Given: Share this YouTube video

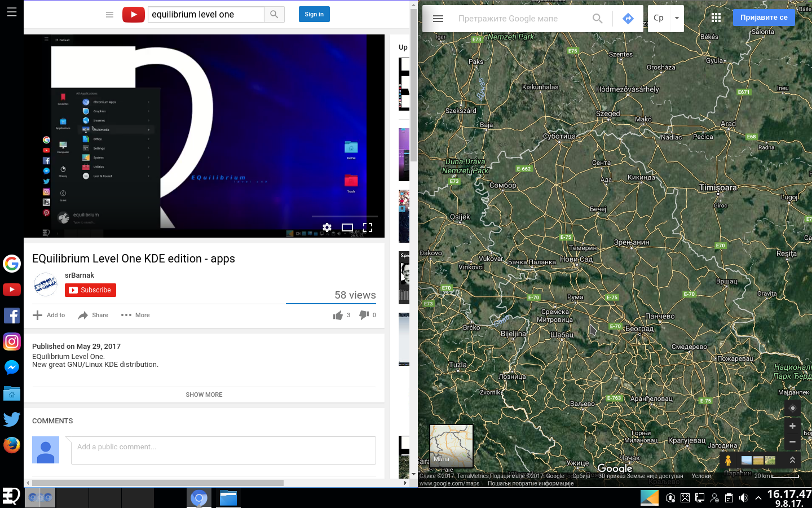Looking at the screenshot, I should click(x=93, y=315).
